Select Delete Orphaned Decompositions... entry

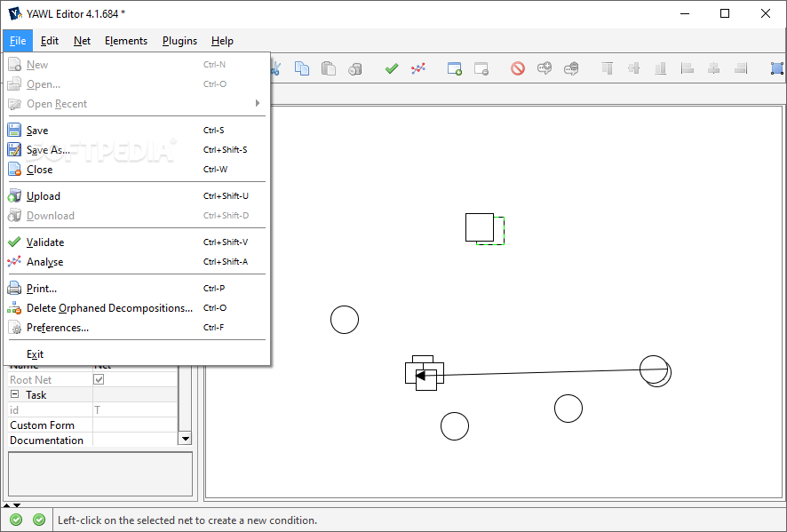[x=137, y=308]
